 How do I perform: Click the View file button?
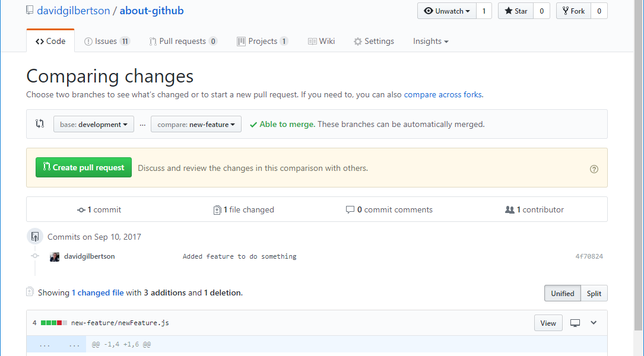click(x=548, y=323)
